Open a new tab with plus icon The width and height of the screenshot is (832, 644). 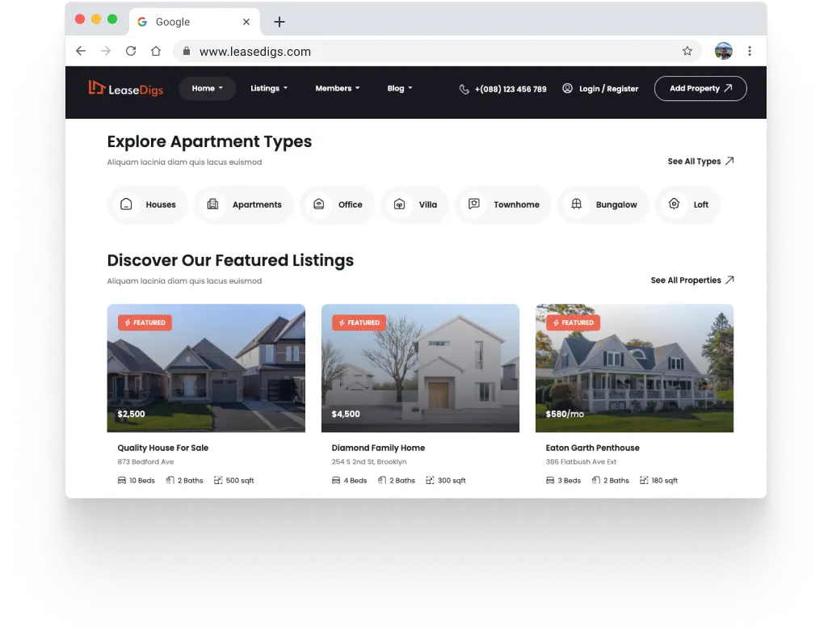tap(279, 22)
